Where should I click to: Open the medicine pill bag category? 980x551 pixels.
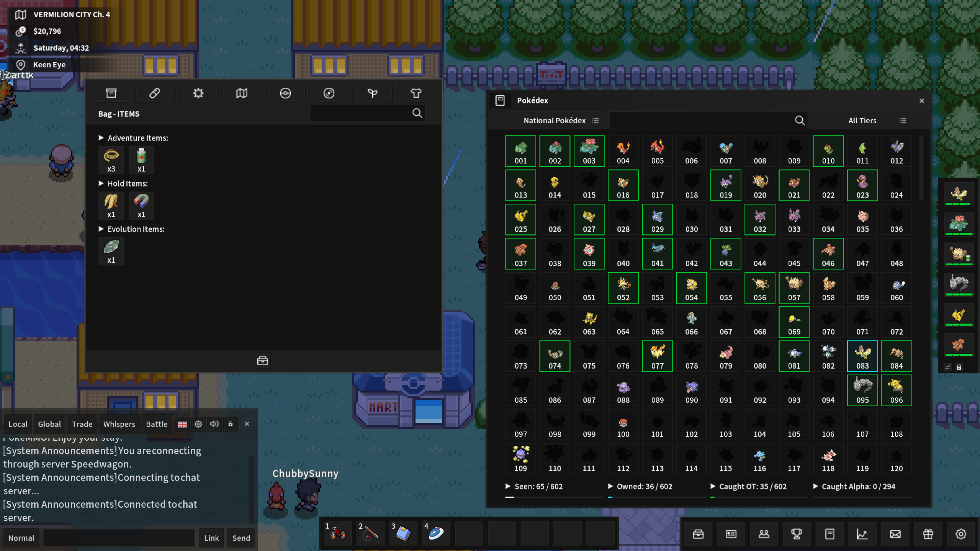point(155,93)
